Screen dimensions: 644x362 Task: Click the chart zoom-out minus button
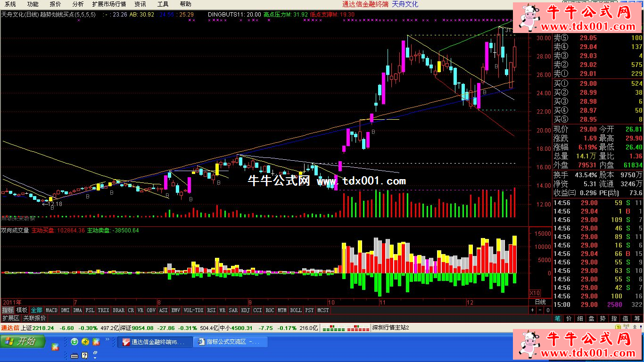540,310
